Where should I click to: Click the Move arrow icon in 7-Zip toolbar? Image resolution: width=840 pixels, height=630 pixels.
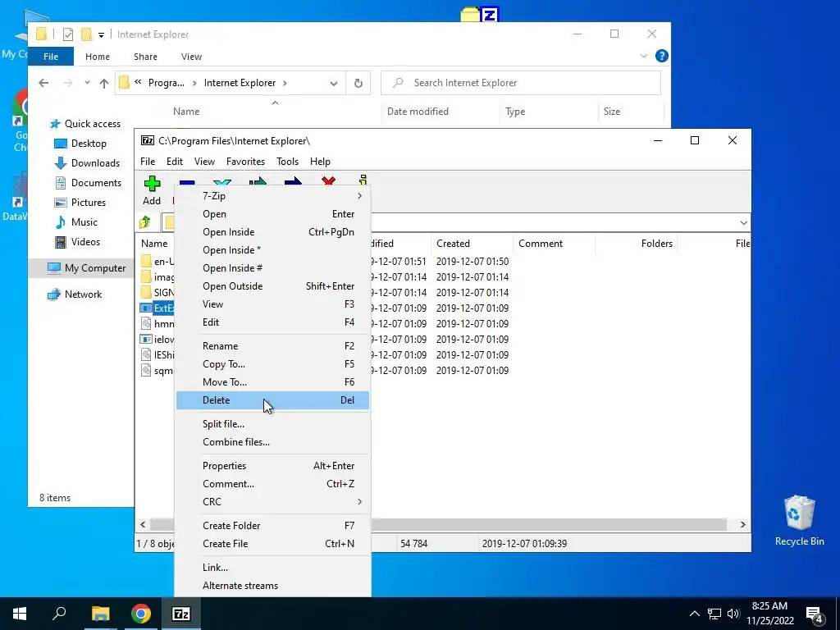(293, 181)
